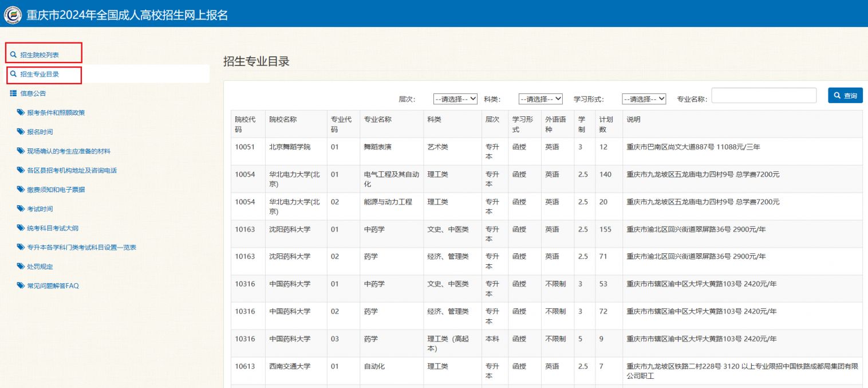Open the 学习形式 dropdown filter
Screen dimensions: 868x388
pyautogui.click(x=644, y=99)
